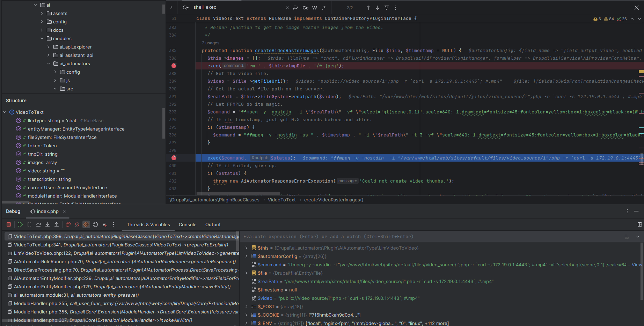Toggle breakpoint on exec($command) line
Screen dimensions: 644x326
[x=174, y=158]
